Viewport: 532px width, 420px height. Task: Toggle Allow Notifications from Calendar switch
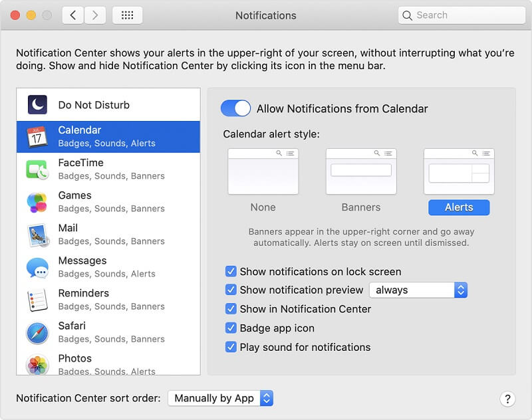click(x=235, y=109)
